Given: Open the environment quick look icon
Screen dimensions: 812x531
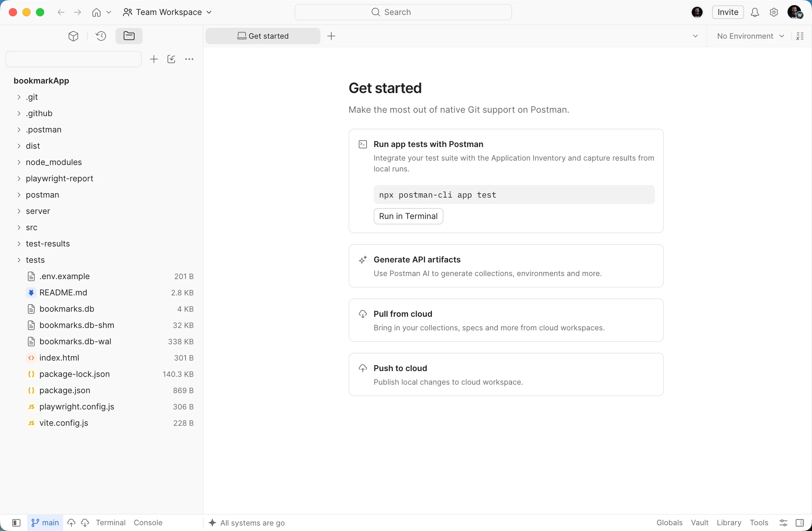Looking at the screenshot, I should (800, 36).
